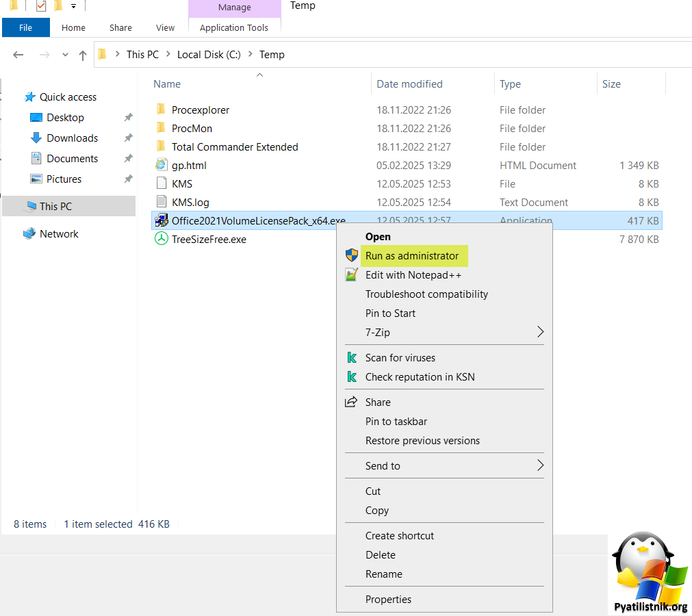The height and width of the screenshot is (616, 692).
Task: Click Temp in the address bar
Action: [x=272, y=54]
